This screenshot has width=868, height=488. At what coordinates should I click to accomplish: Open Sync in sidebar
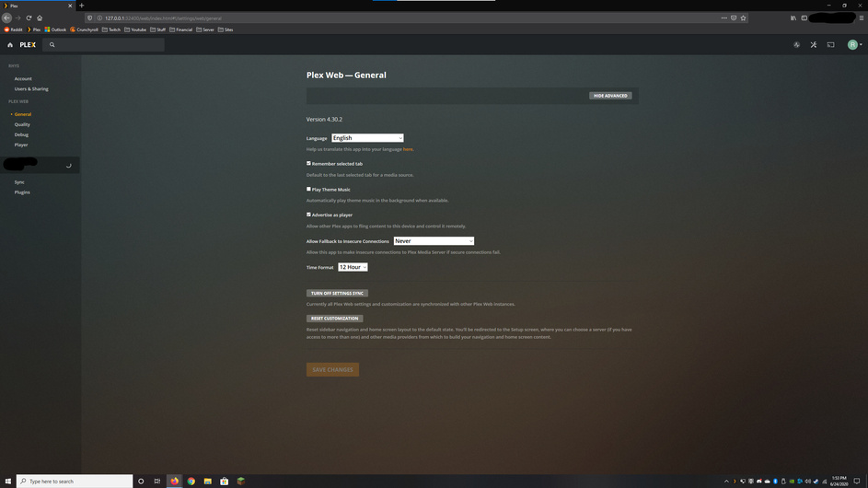click(x=19, y=182)
